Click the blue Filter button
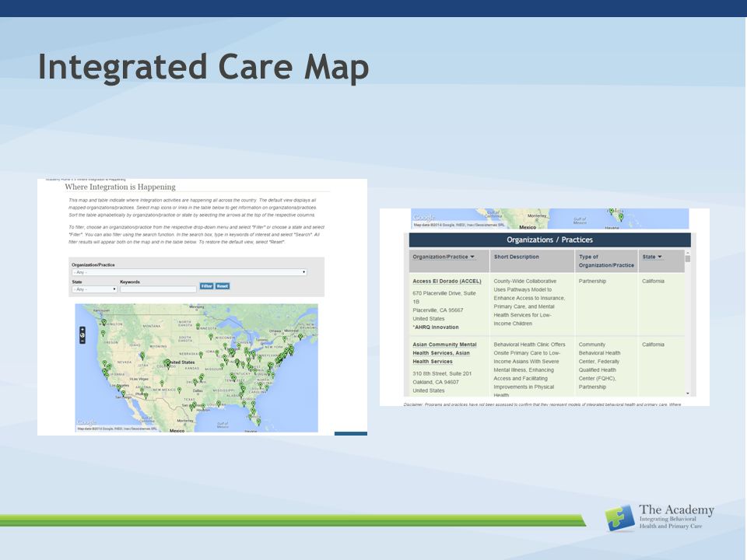 pyautogui.click(x=206, y=286)
